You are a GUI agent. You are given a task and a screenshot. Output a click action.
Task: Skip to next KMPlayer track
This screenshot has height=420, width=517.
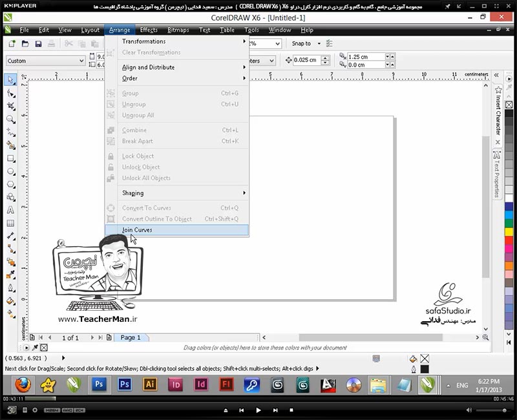tap(275, 410)
